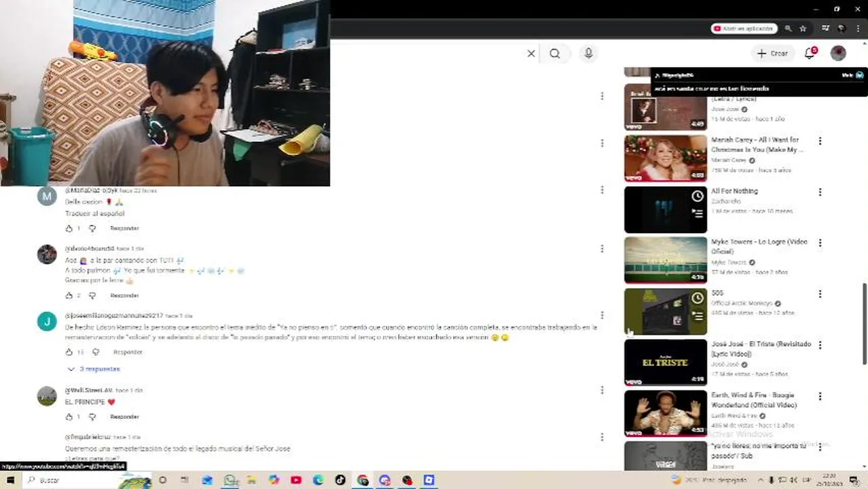Open options menu for @MariaDiaz comment
Viewport: 868px width, 489px height.
tap(602, 190)
